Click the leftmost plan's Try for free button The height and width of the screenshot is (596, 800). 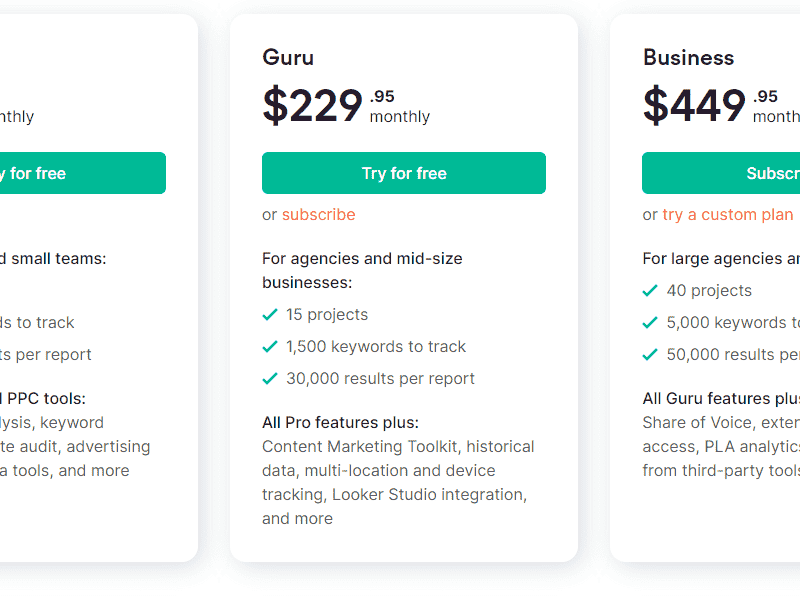pyautogui.click(x=80, y=173)
